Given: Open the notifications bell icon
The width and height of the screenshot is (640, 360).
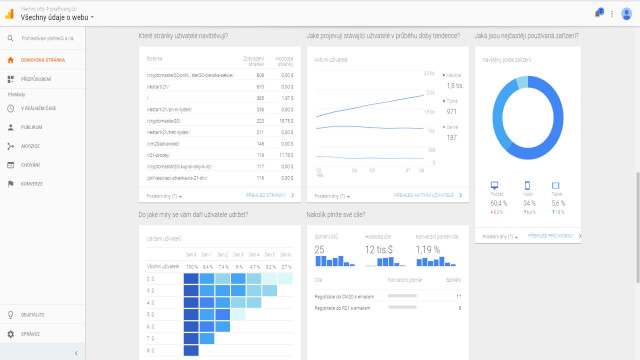Looking at the screenshot, I should pos(599,13).
